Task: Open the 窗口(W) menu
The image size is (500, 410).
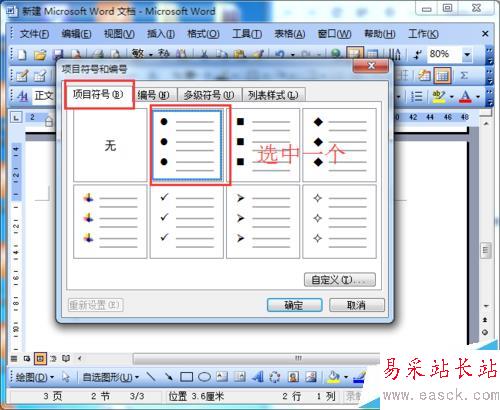Action: 334,34
